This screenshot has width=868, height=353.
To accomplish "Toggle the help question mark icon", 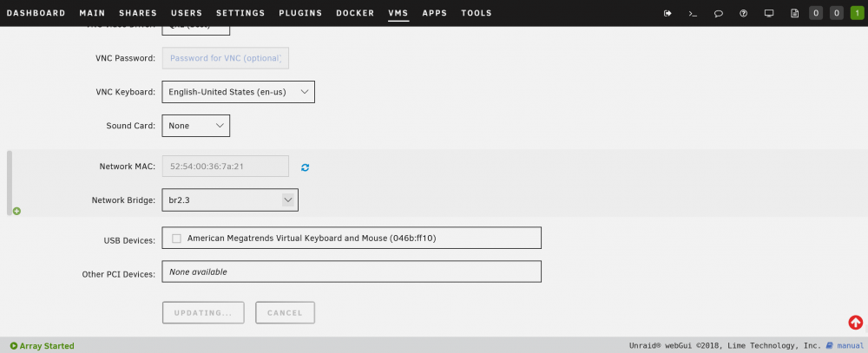I will tap(744, 13).
